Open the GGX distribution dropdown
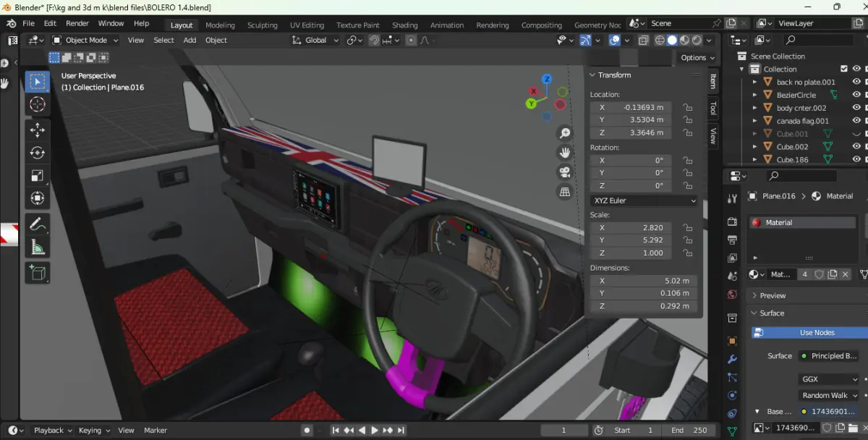 (x=829, y=379)
